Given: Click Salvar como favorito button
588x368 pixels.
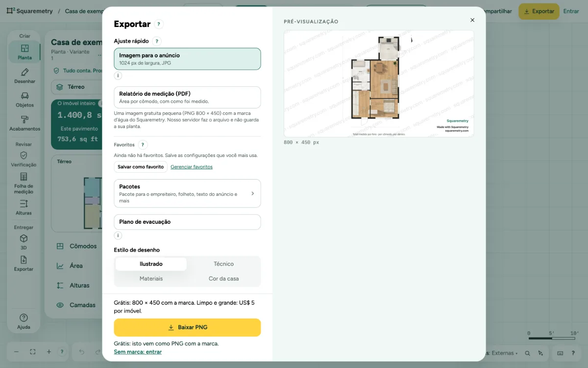Looking at the screenshot, I should click(x=141, y=167).
